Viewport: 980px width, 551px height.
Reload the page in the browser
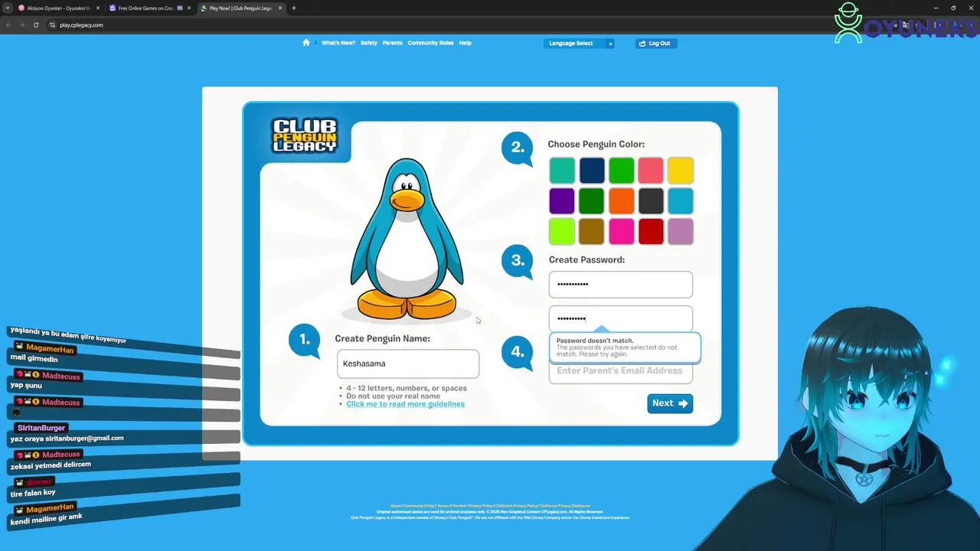36,24
